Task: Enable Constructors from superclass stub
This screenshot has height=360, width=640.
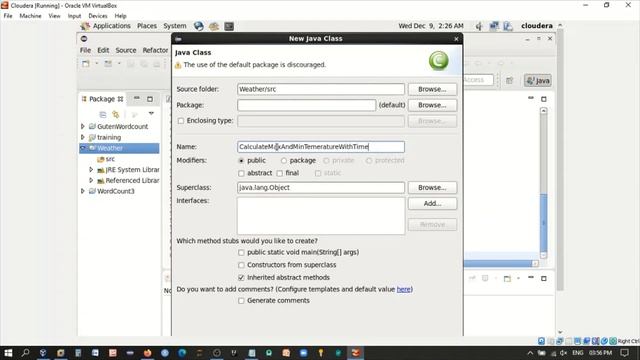Action: point(241,265)
